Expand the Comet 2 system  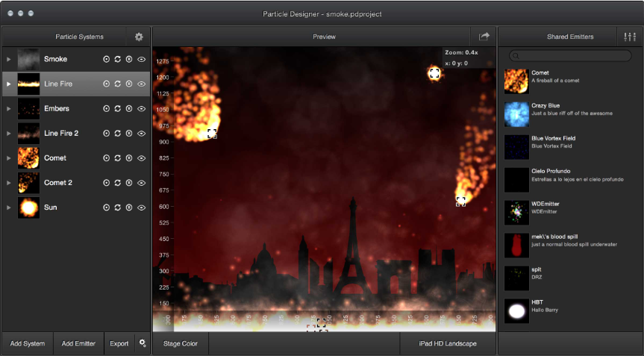click(x=9, y=183)
